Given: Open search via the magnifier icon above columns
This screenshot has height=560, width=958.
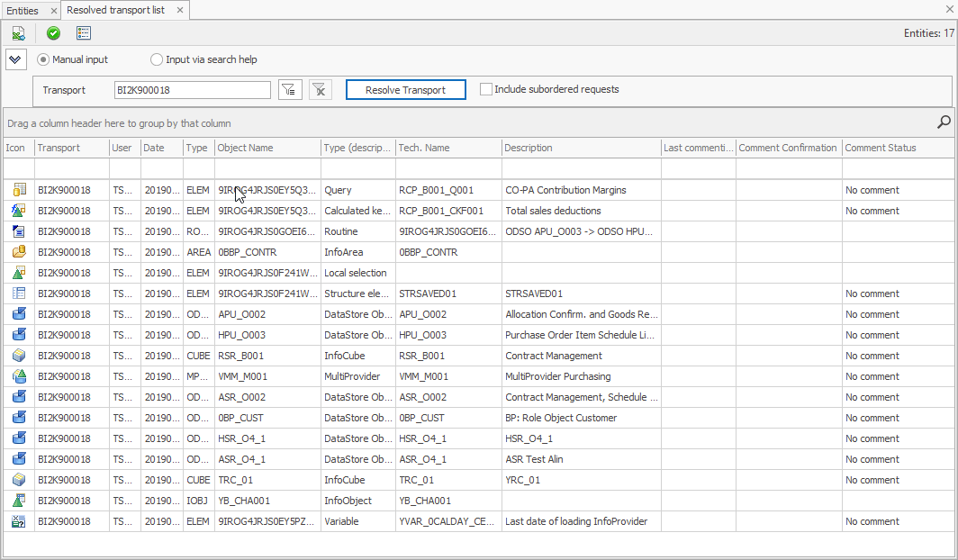Looking at the screenshot, I should click(x=943, y=122).
